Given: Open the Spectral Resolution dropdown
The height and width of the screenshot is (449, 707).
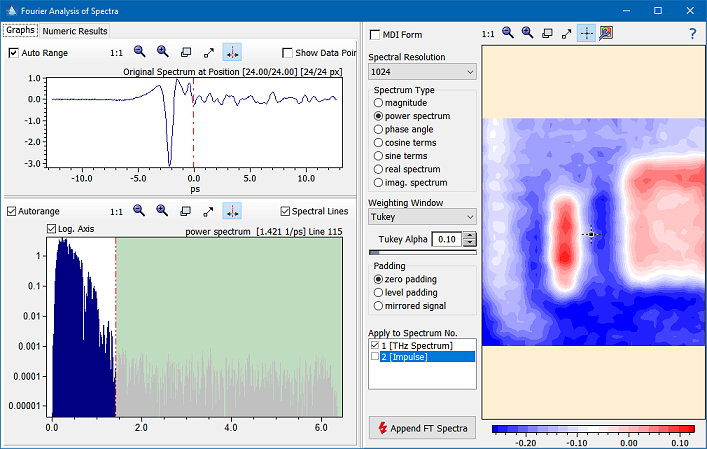Looking at the screenshot, I should click(422, 72).
